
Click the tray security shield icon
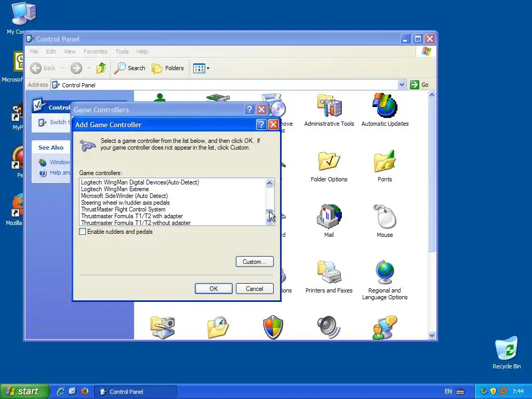point(493,391)
